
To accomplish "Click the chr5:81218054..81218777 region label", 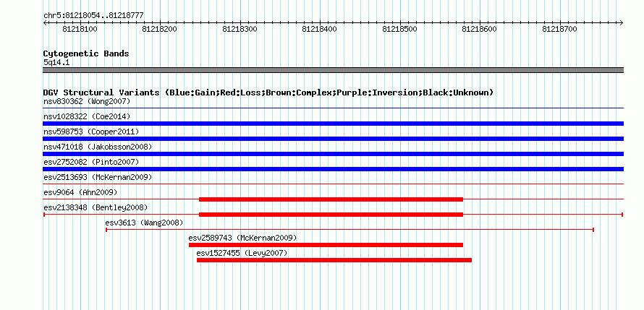I will click(x=93, y=16).
